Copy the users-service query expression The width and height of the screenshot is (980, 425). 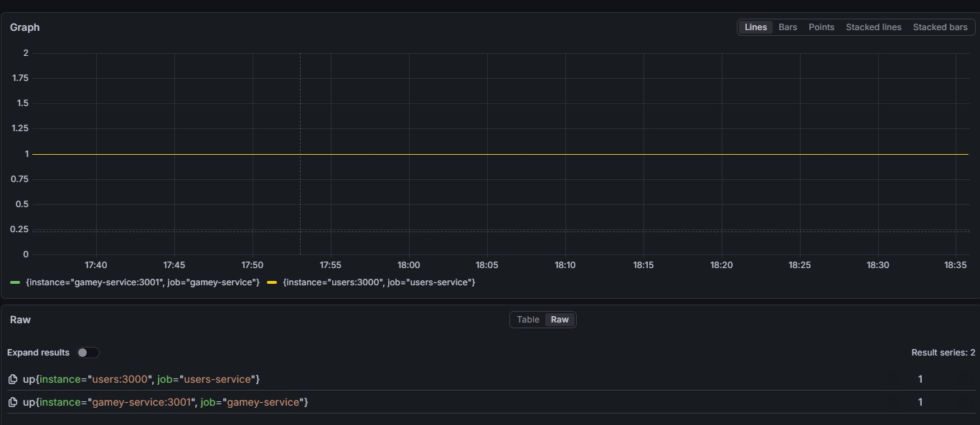click(12, 379)
